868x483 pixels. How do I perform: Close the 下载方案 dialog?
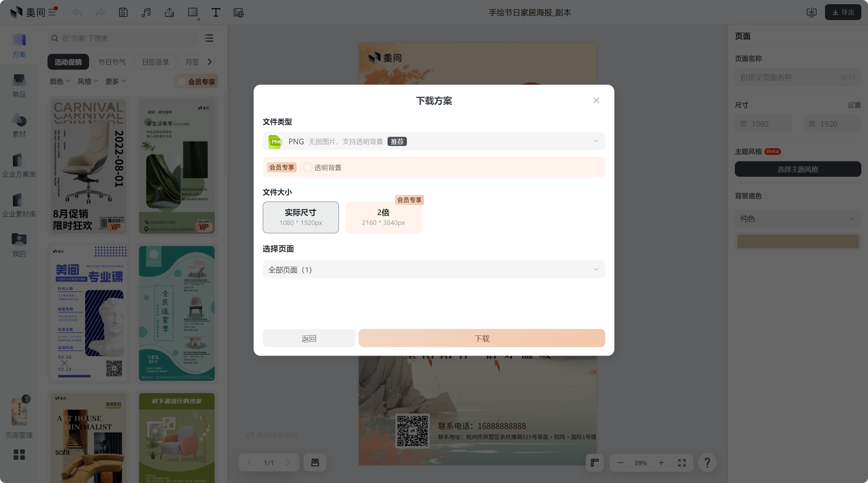click(596, 100)
